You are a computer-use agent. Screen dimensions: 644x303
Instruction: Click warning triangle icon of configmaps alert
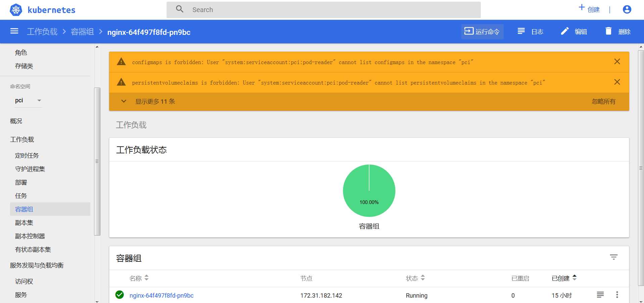click(x=121, y=62)
